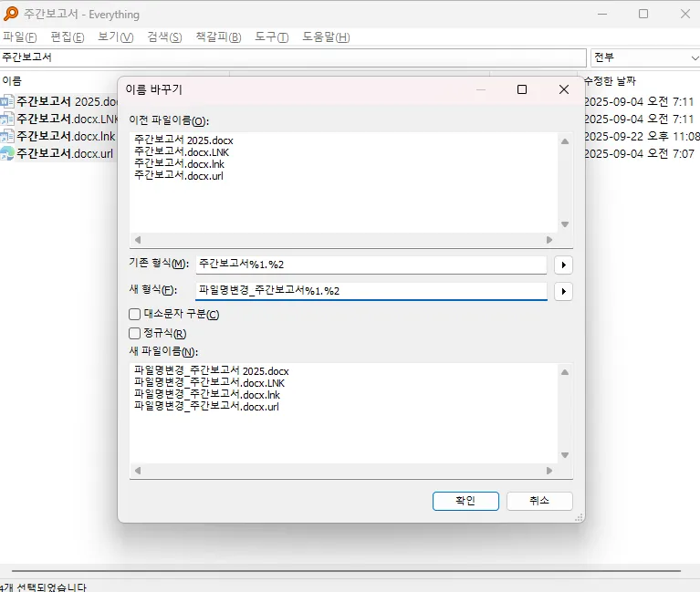Click the 선택되었습니다 status bar text
Screen dimensions: 700x592
point(44,587)
